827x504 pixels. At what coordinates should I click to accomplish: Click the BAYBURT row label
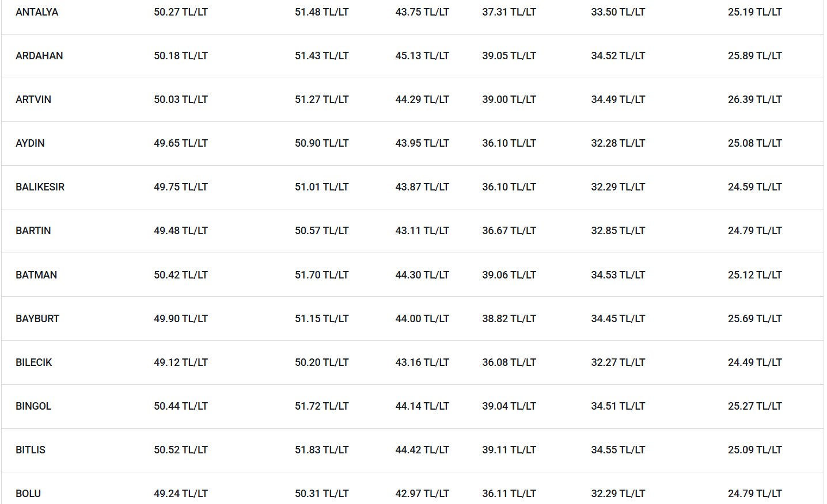[37, 319]
